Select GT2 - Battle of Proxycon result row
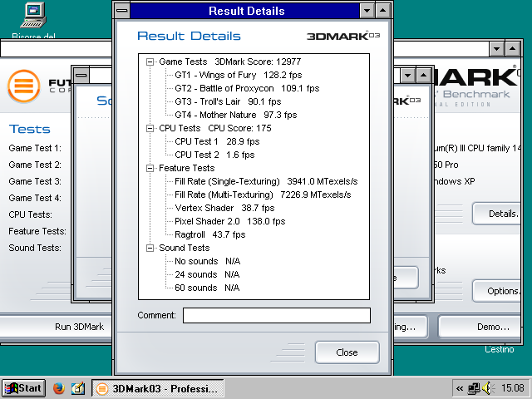Screen dimensions: 532x399 (x=247, y=88)
